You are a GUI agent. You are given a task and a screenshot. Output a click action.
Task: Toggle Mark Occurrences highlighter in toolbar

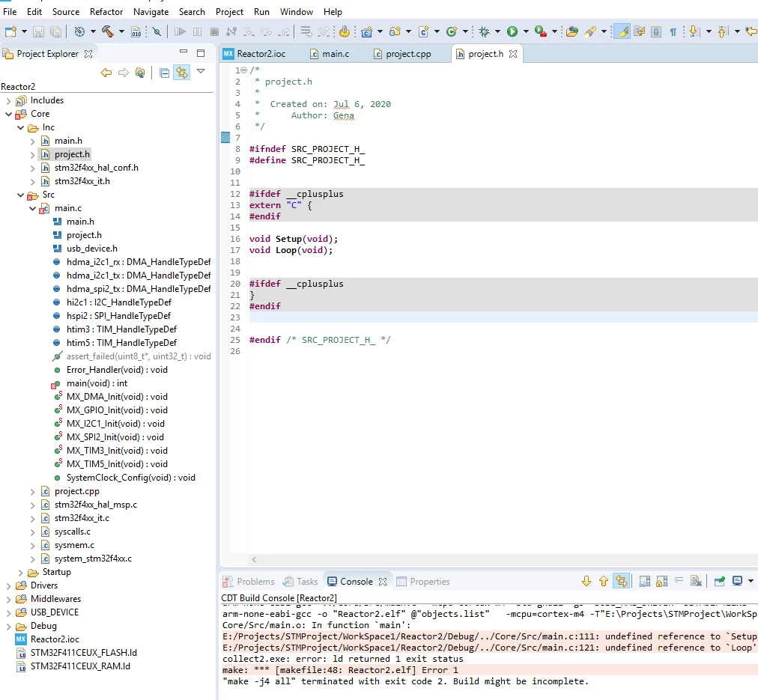pyautogui.click(x=623, y=32)
